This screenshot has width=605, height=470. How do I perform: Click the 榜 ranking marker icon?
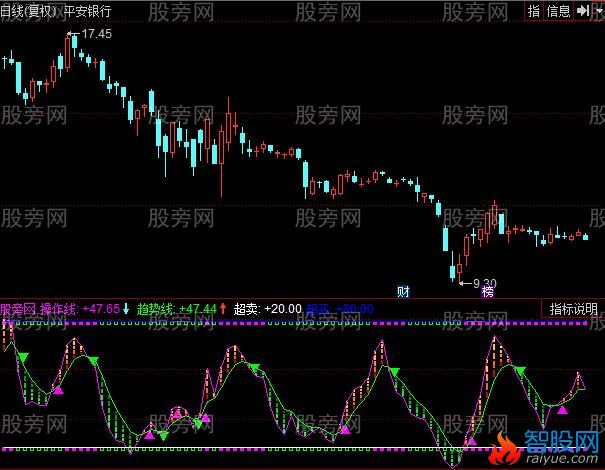tap(487, 291)
